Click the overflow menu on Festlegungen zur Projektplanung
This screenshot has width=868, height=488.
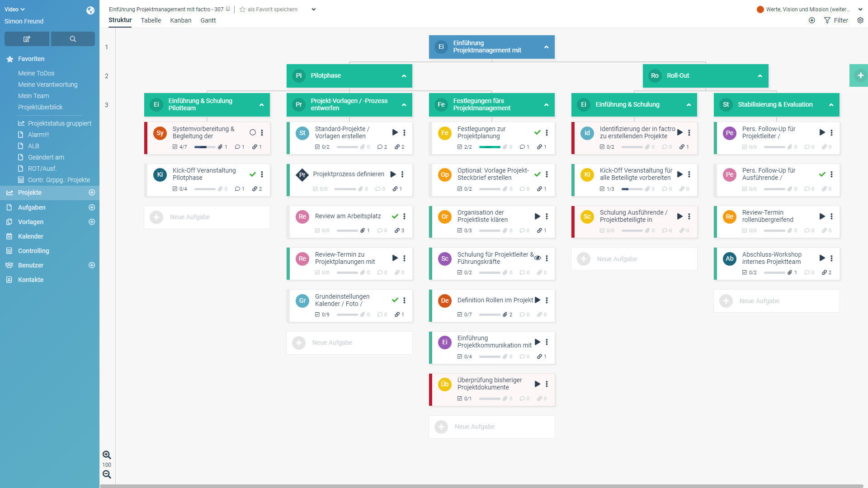[x=546, y=132]
